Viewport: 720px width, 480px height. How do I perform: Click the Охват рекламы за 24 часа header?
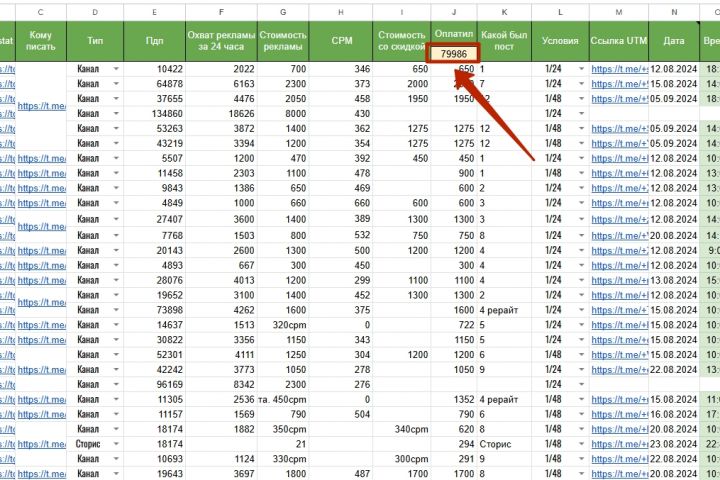(221, 41)
